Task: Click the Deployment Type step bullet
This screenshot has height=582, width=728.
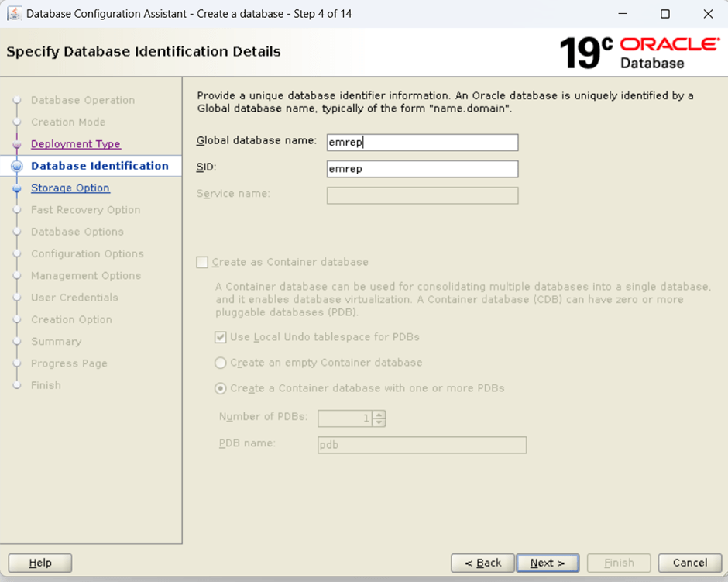Action: [17, 144]
